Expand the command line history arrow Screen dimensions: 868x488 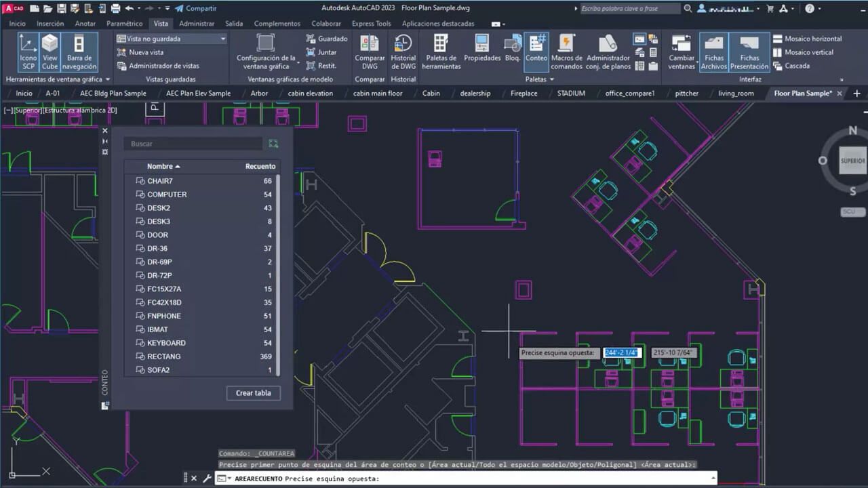tap(712, 479)
